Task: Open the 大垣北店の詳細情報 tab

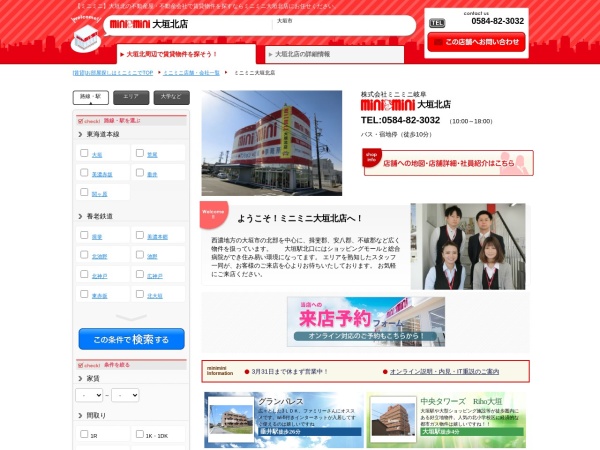Action: [x=334, y=54]
